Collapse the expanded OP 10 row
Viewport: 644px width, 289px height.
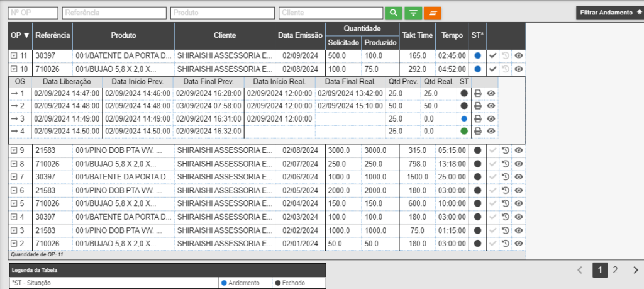(x=14, y=69)
